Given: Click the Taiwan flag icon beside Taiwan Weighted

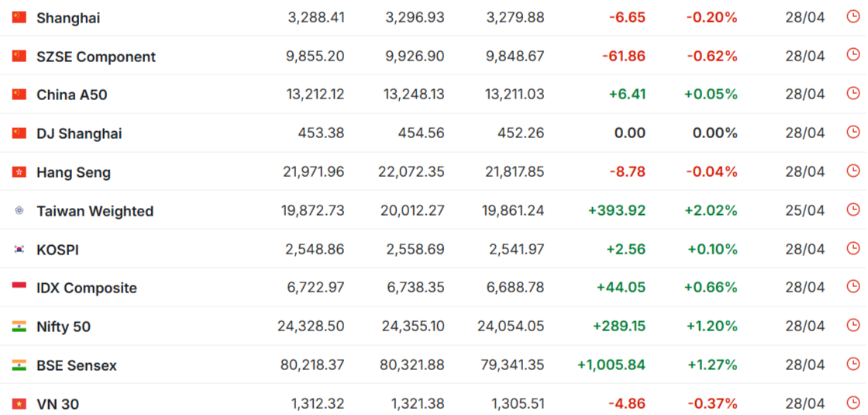Looking at the screenshot, I should click(x=19, y=211).
